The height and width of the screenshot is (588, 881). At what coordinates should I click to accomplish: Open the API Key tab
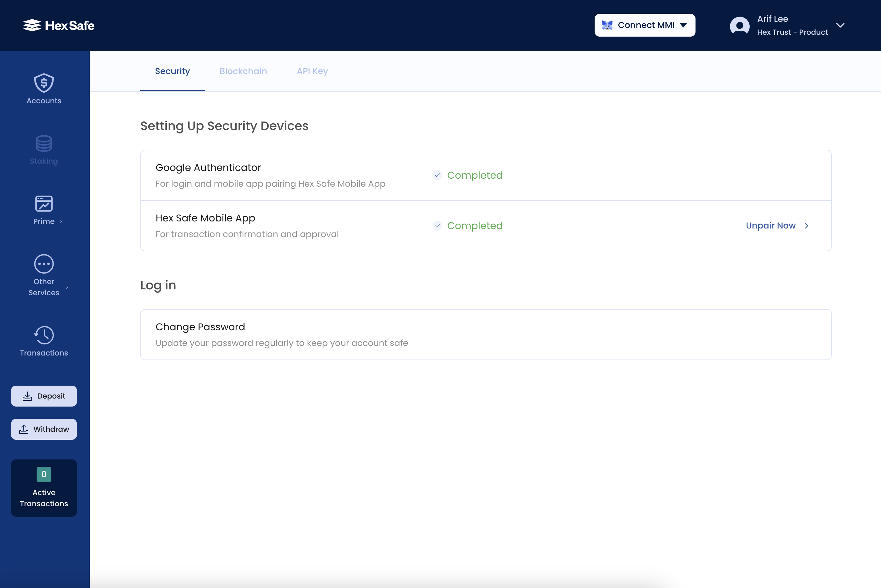tap(313, 71)
